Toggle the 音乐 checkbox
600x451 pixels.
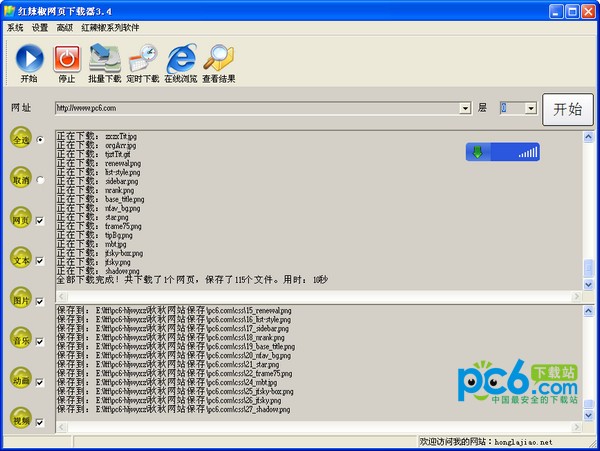40,342
